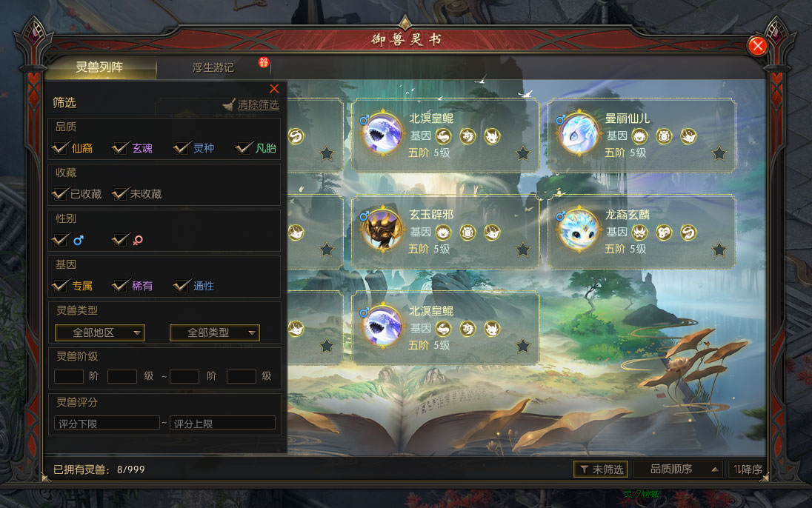Click the middle gene icon of 玄玉辟邪

[467, 233]
